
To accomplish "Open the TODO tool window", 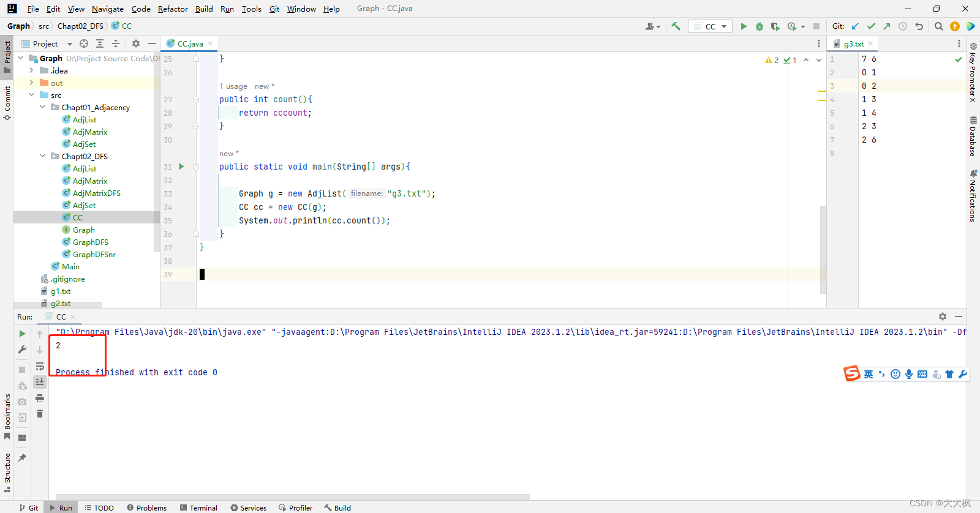I will (99, 507).
